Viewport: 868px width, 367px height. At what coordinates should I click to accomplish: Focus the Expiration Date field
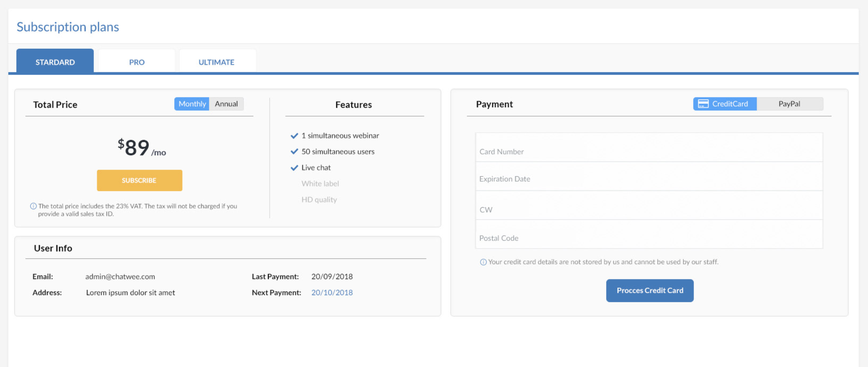pos(648,177)
